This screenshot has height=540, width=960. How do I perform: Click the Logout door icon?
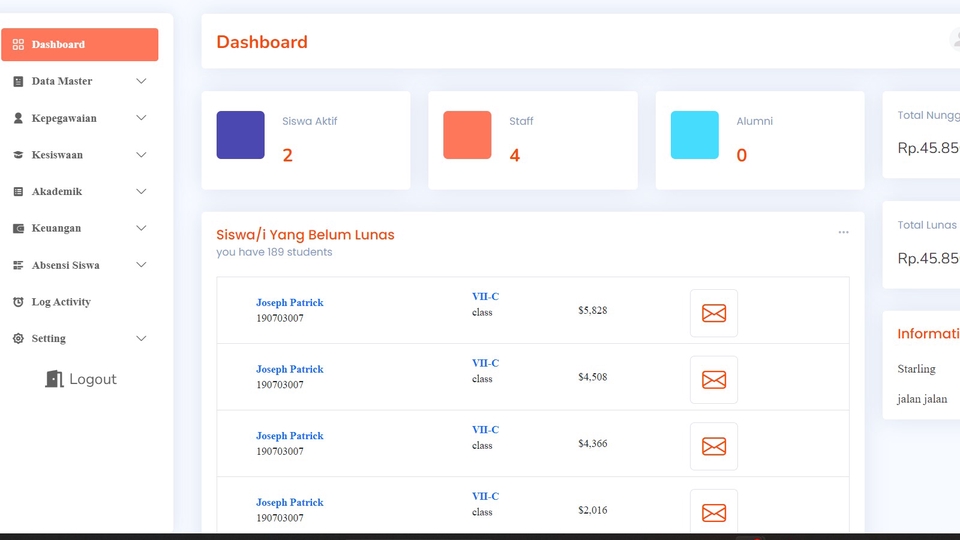[x=54, y=379]
